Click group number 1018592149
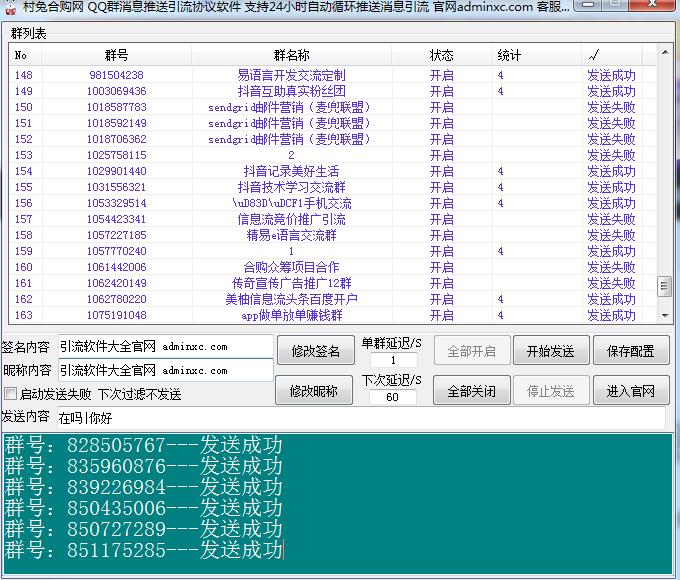This screenshot has height=580, width=680. 116,123
